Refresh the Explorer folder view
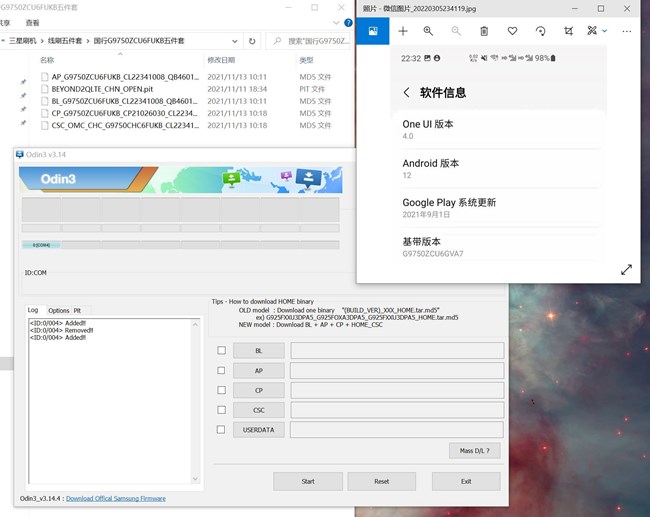This screenshot has height=517, width=650. coord(252,41)
